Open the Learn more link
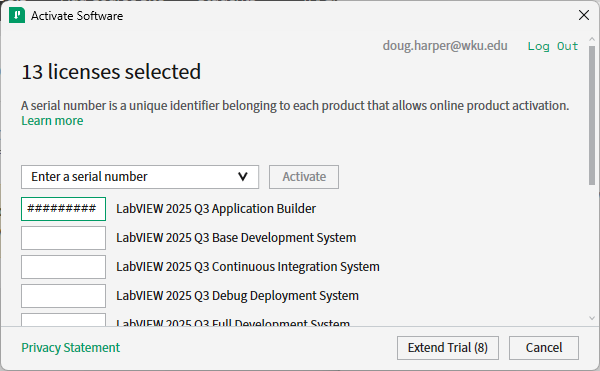Image resolution: width=600 pixels, height=371 pixels. coord(52,121)
